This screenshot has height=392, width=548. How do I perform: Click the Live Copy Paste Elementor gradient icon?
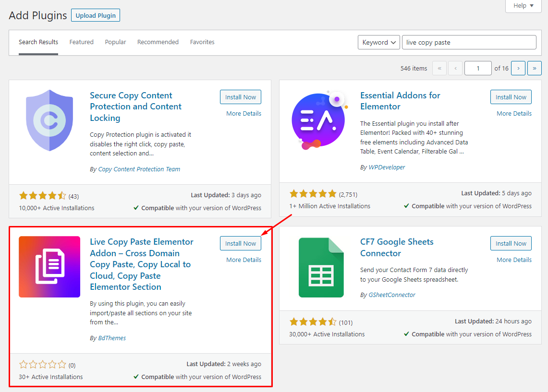49,266
